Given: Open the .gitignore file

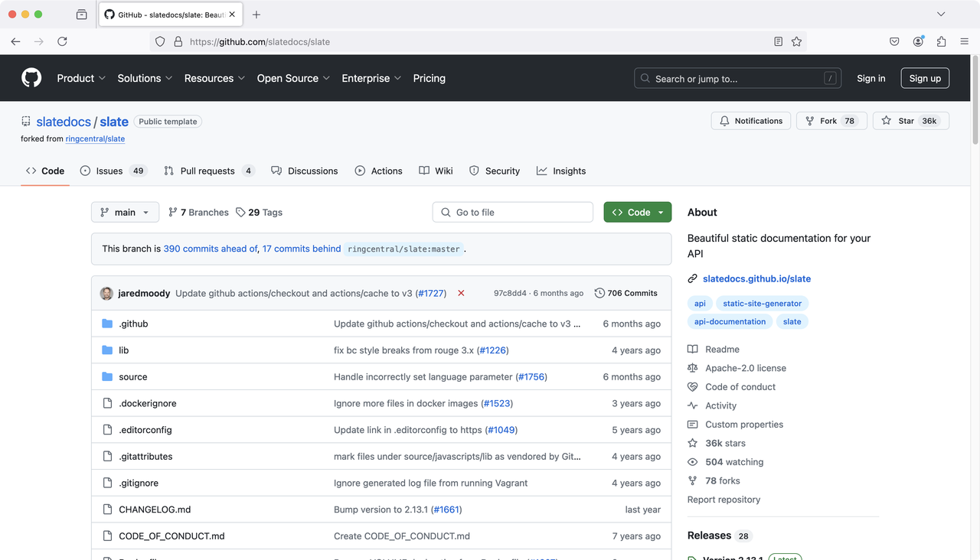Looking at the screenshot, I should point(139,483).
